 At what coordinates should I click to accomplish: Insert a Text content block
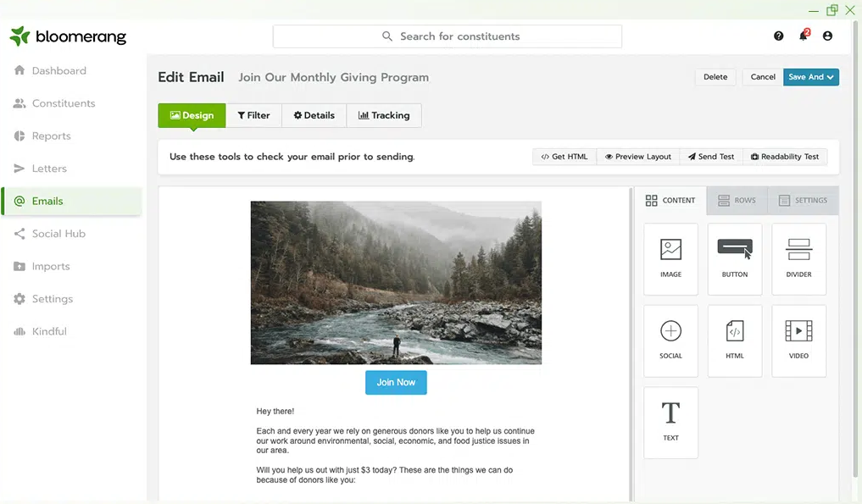click(x=670, y=421)
